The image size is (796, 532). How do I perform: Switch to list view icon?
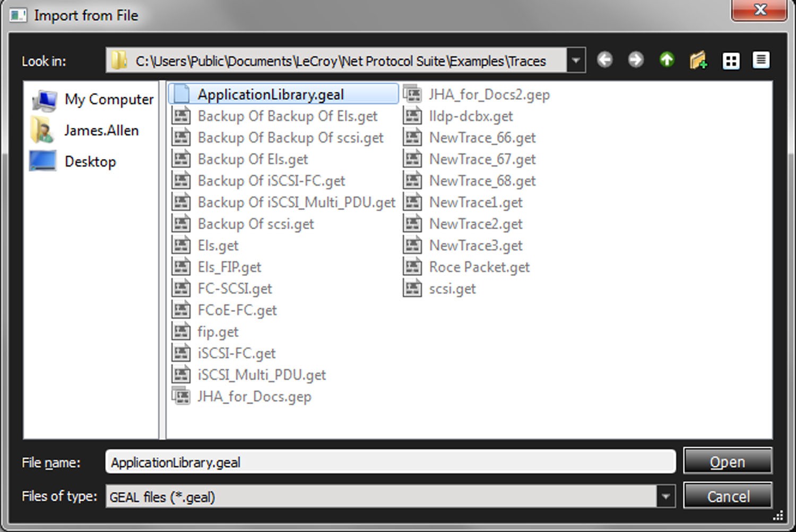click(x=731, y=60)
